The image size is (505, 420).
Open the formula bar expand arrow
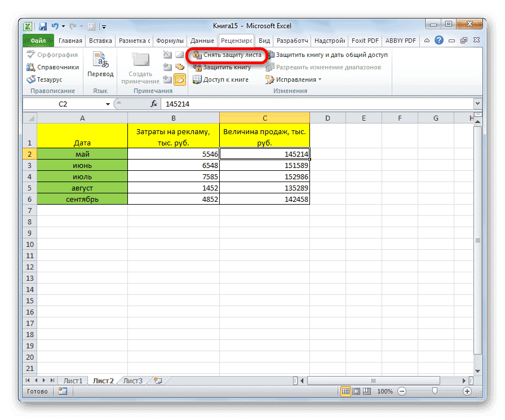click(478, 104)
